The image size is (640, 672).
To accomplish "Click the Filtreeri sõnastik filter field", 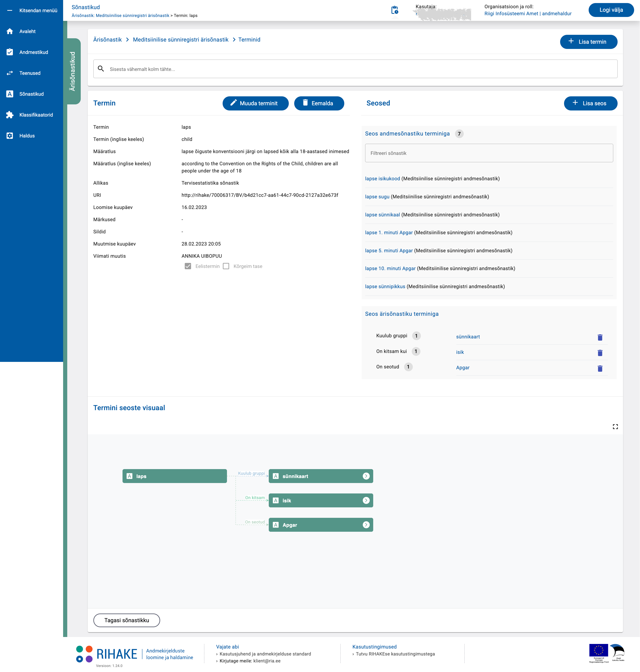I will (489, 153).
